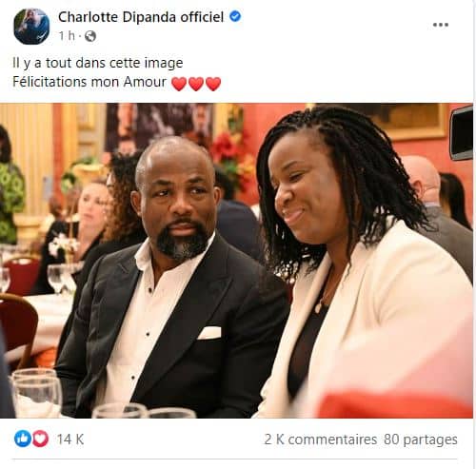Screen dimensions: 476x469
Task: Click the middle red heart emoji
Action: (196, 84)
